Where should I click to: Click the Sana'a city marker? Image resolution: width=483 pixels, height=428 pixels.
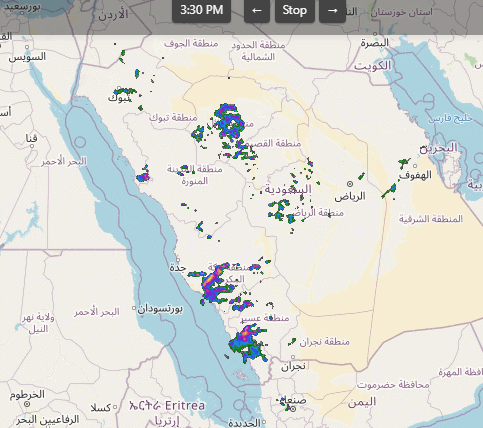[293, 409]
